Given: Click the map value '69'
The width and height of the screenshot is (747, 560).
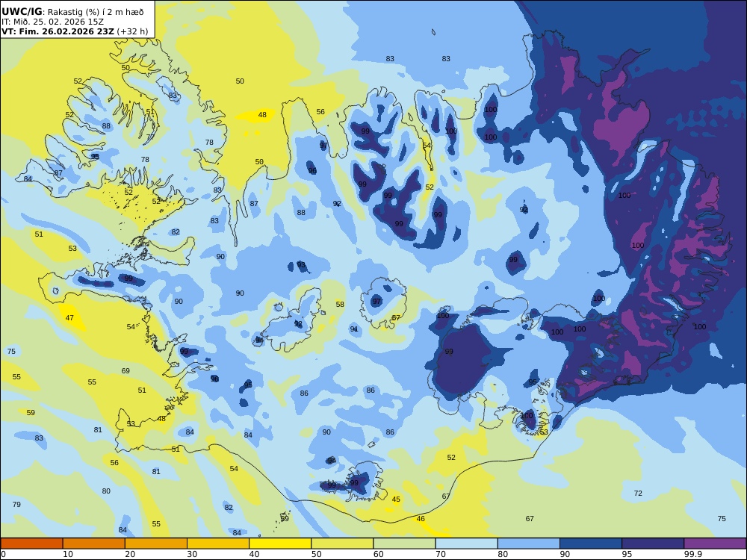Looking at the screenshot, I should (x=125, y=370).
